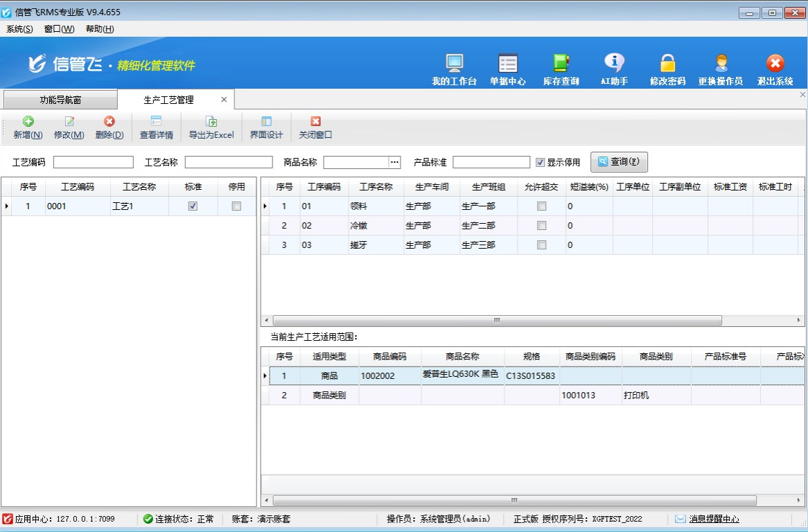The width and height of the screenshot is (808, 532).
Task: Check 允许超交 for the 领料 process
Action: (542, 206)
